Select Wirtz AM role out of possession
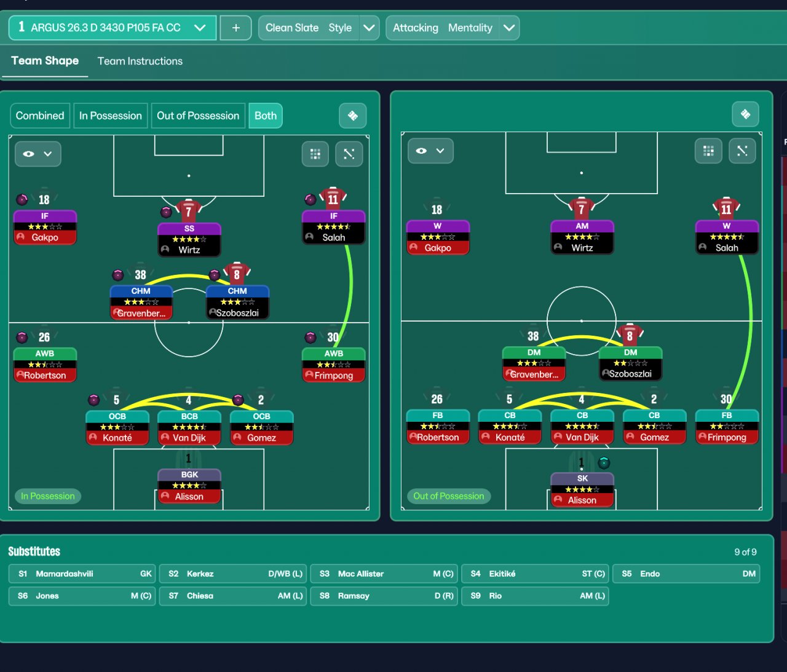Image resolution: width=787 pixels, height=672 pixels. point(582,237)
